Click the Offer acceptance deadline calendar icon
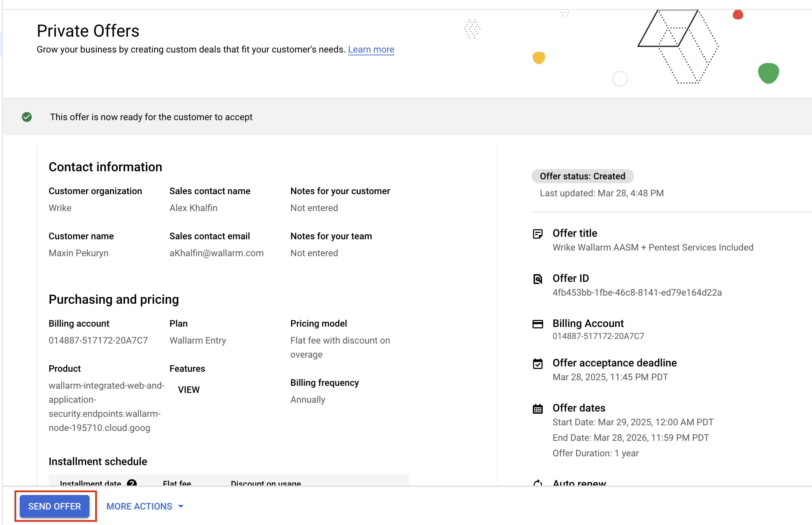812x525 pixels. (x=538, y=363)
